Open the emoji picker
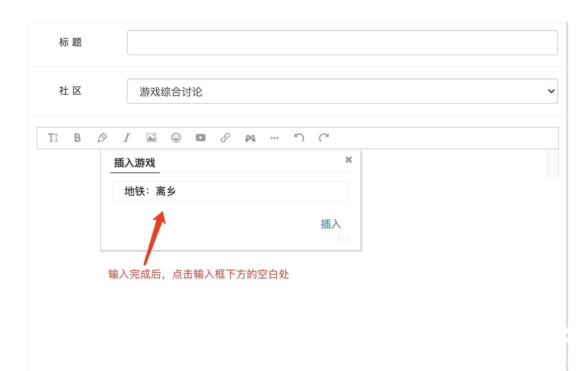Viewport: 588px width, 371px height. pos(176,138)
